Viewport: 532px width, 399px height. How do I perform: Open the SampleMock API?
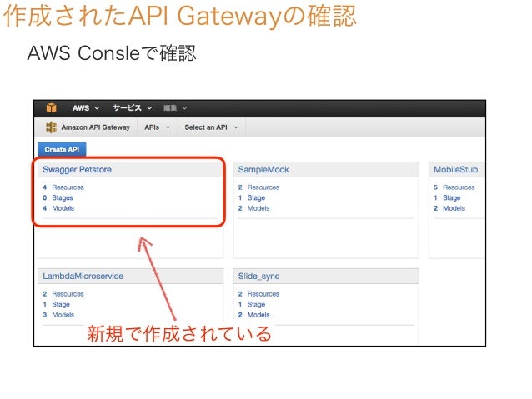263,169
